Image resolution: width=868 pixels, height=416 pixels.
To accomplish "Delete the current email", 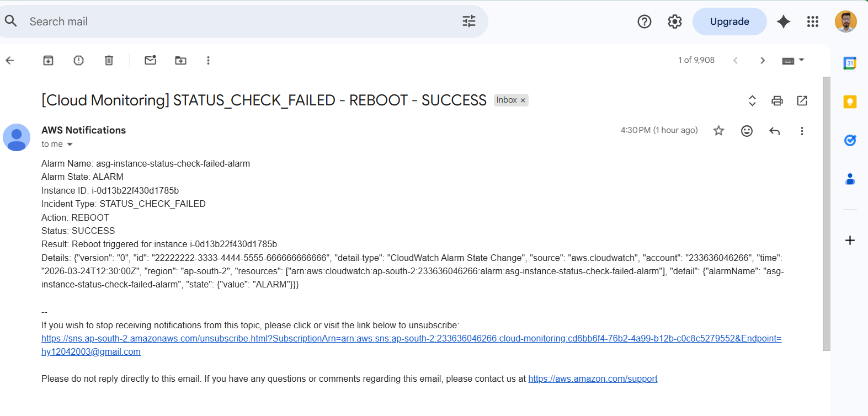I will (109, 60).
